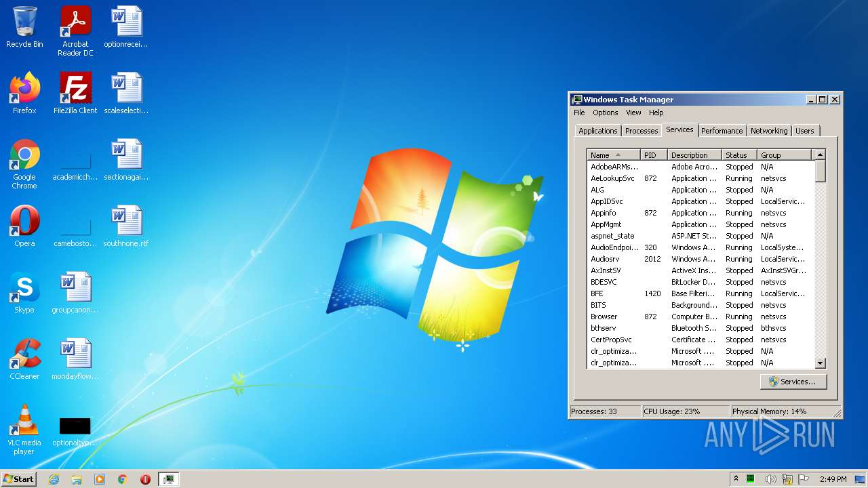Open southnone.rtf document
This screenshot has height=488, width=868.
[x=126, y=226]
